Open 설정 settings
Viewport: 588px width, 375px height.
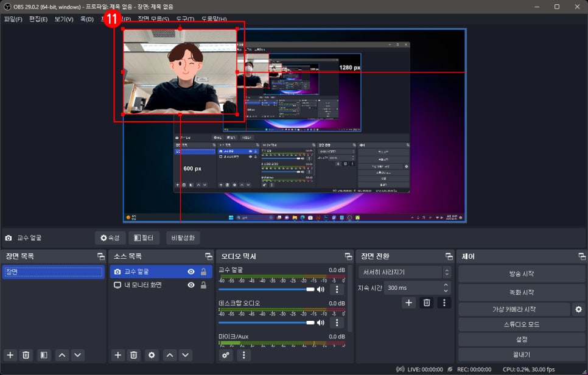click(x=522, y=339)
